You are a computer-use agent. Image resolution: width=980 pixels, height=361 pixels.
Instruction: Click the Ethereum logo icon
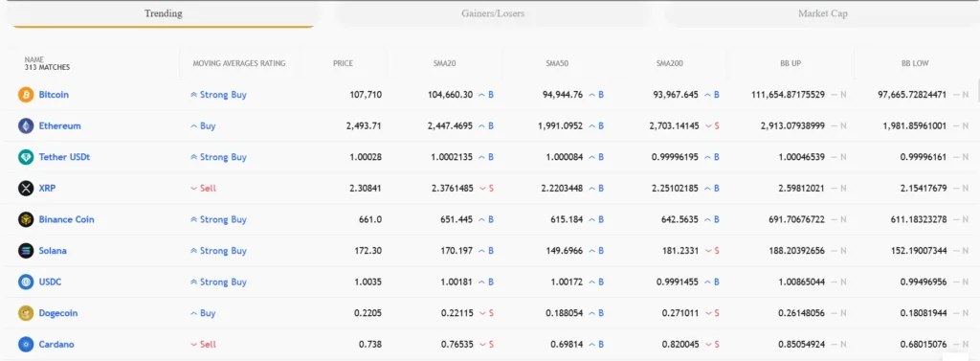[x=26, y=125]
